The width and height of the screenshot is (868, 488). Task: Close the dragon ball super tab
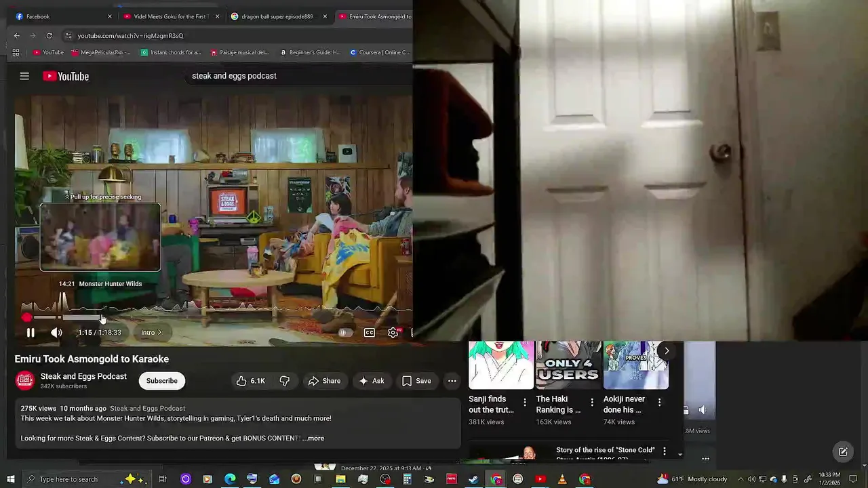(x=325, y=16)
